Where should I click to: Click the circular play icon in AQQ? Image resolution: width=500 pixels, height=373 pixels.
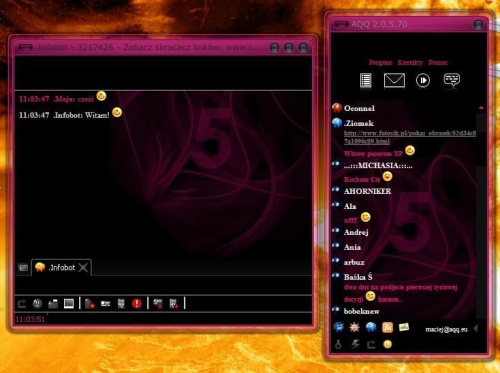[423, 80]
